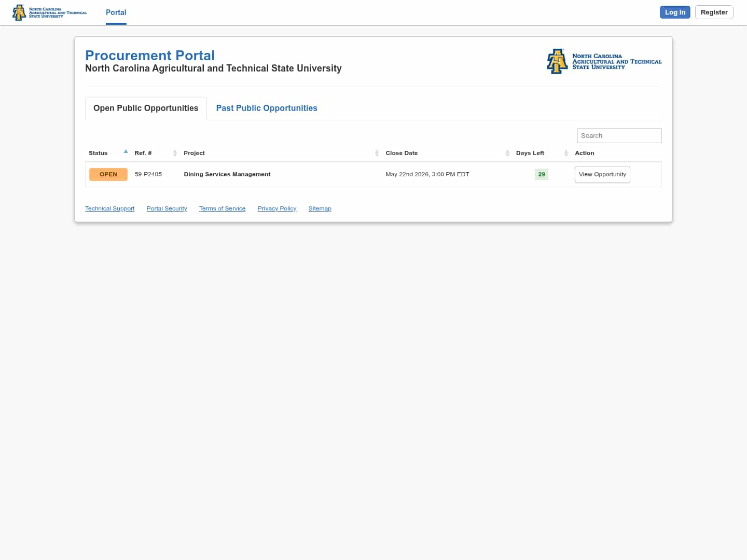Open the Terms of Service link
This screenshot has height=560, width=747.
click(x=222, y=208)
